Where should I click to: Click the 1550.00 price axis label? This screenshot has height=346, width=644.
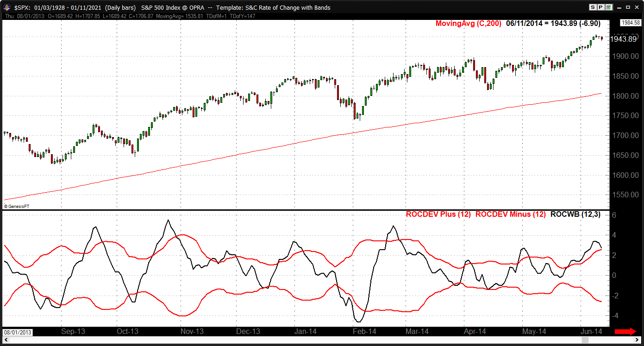(x=625, y=195)
